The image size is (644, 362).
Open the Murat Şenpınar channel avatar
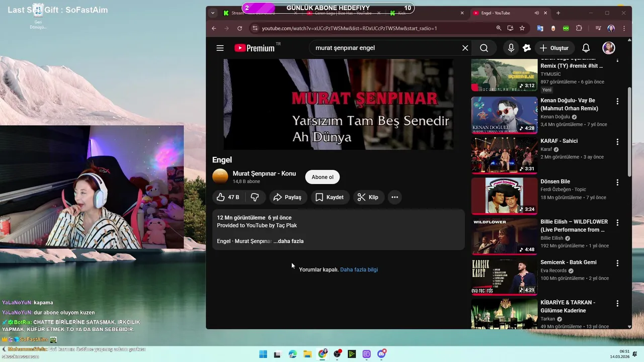pyautogui.click(x=220, y=176)
